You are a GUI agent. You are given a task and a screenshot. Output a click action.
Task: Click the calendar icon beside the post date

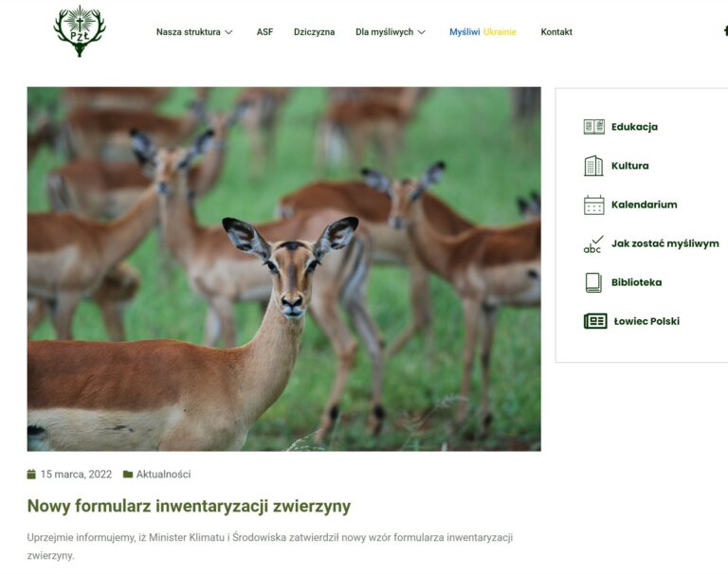[31, 475]
